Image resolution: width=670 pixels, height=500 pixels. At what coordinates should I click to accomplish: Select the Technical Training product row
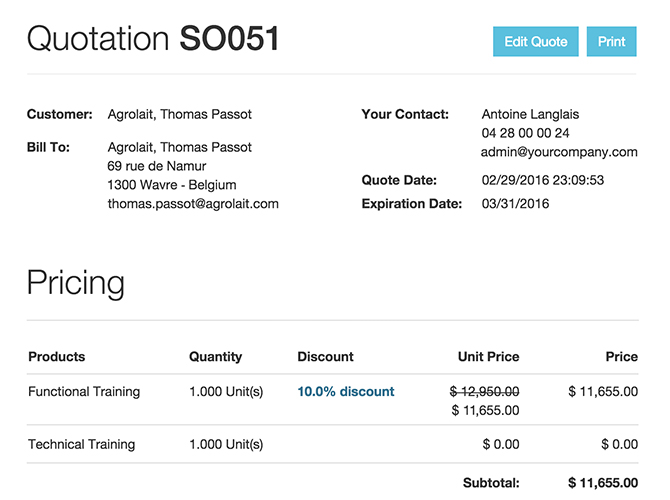[81, 444]
